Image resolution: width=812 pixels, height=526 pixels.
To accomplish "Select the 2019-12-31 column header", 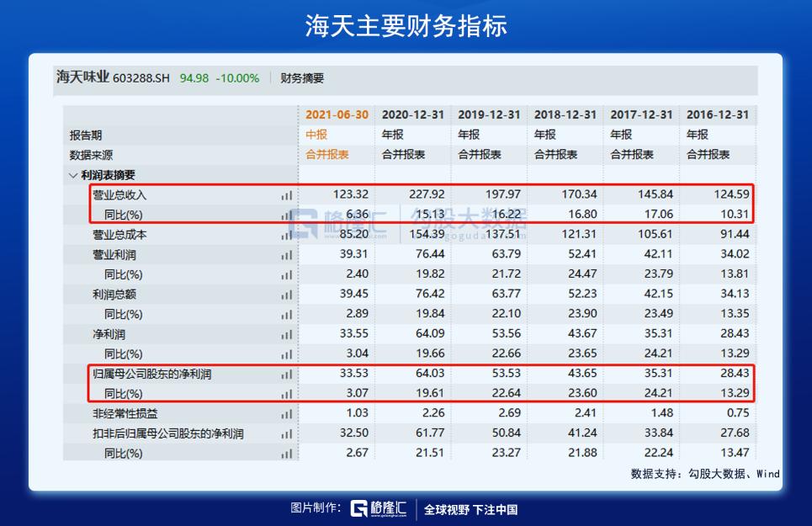I will point(489,115).
